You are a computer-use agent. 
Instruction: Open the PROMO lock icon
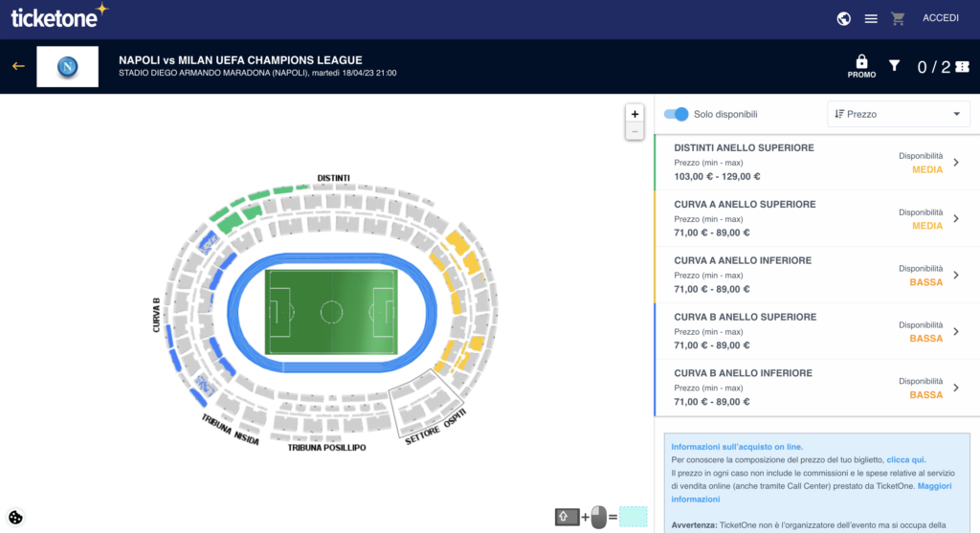click(x=861, y=66)
